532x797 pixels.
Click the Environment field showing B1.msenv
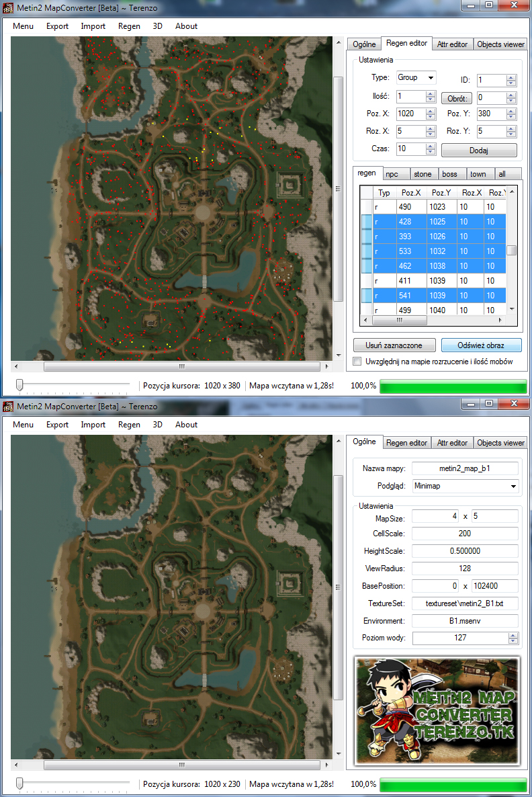(465, 621)
